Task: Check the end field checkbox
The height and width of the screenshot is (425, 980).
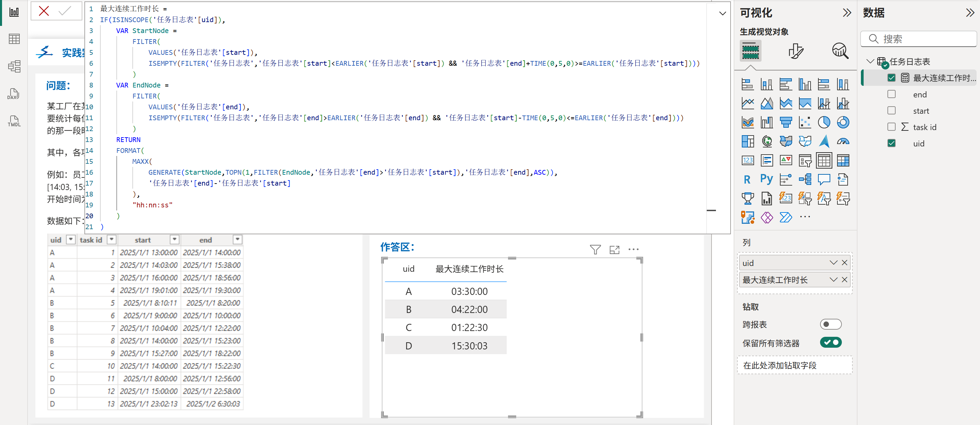Action: 892,94
